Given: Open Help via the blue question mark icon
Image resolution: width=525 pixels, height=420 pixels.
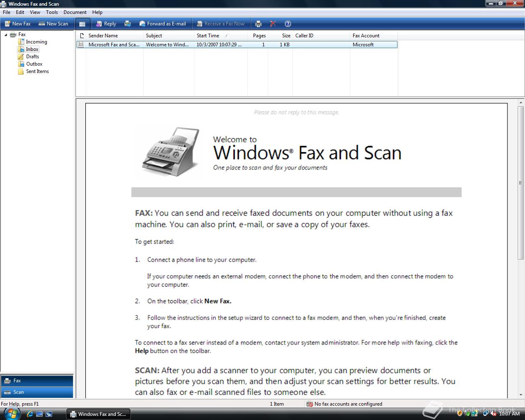Looking at the screenshot, I should tap(288, 24).
